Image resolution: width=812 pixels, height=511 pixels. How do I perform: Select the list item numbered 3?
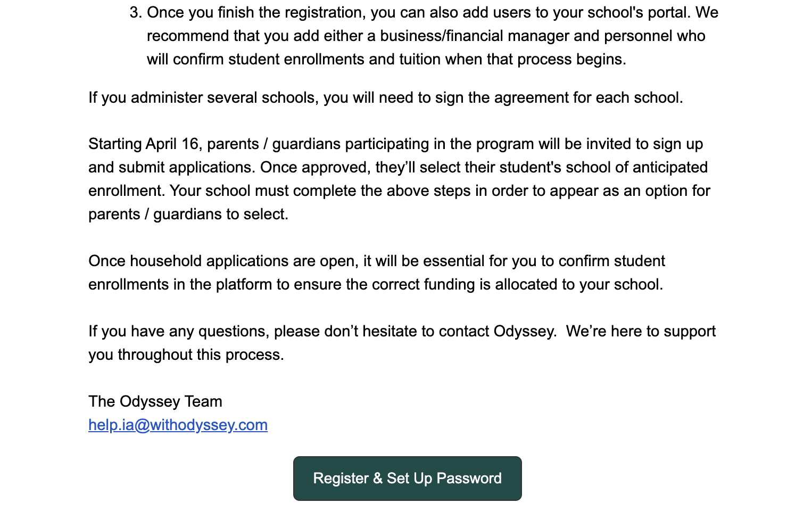point(424,36)
